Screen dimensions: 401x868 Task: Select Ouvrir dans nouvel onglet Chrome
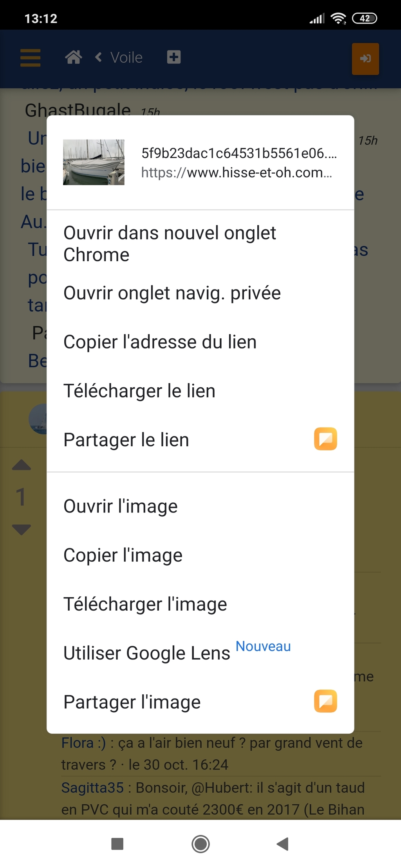(200, 244)
